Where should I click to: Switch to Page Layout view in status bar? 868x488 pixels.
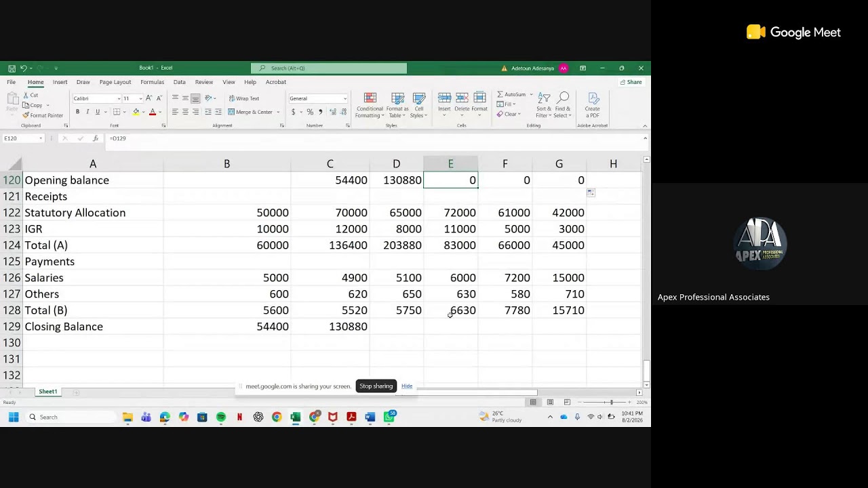pos(550,403)
